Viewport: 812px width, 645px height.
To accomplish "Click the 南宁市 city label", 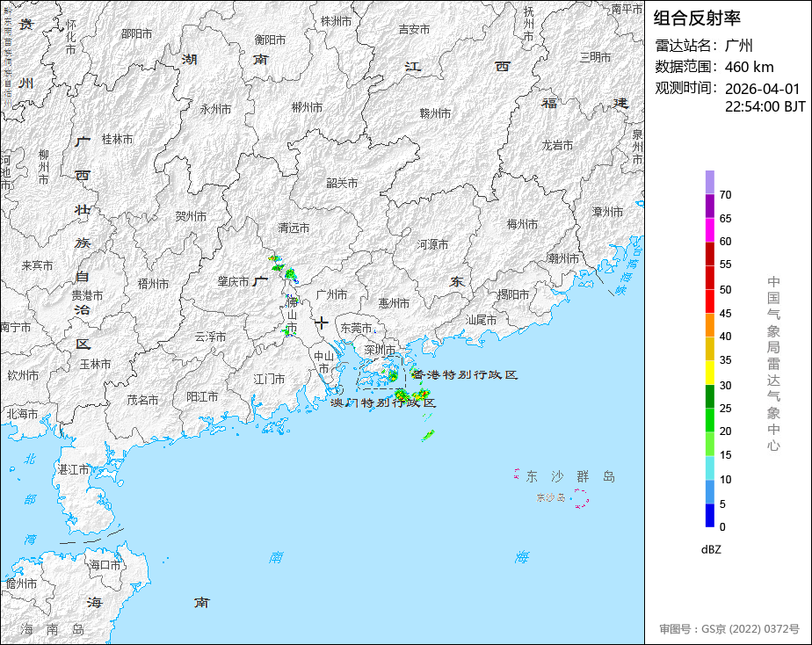I will [x=16, y=327].
